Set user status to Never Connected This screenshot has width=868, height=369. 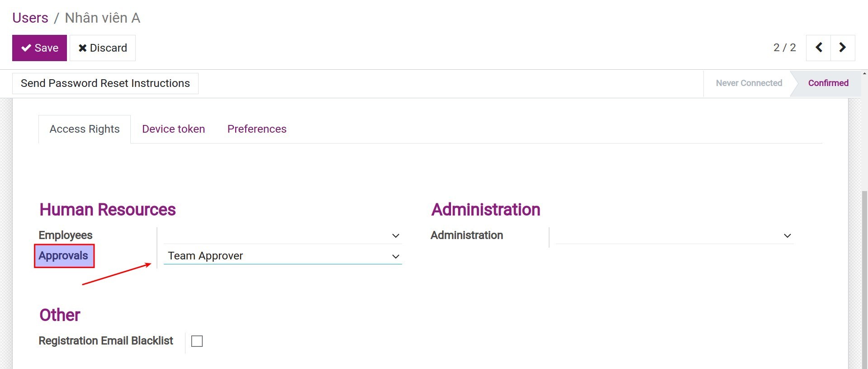point(749,83)
